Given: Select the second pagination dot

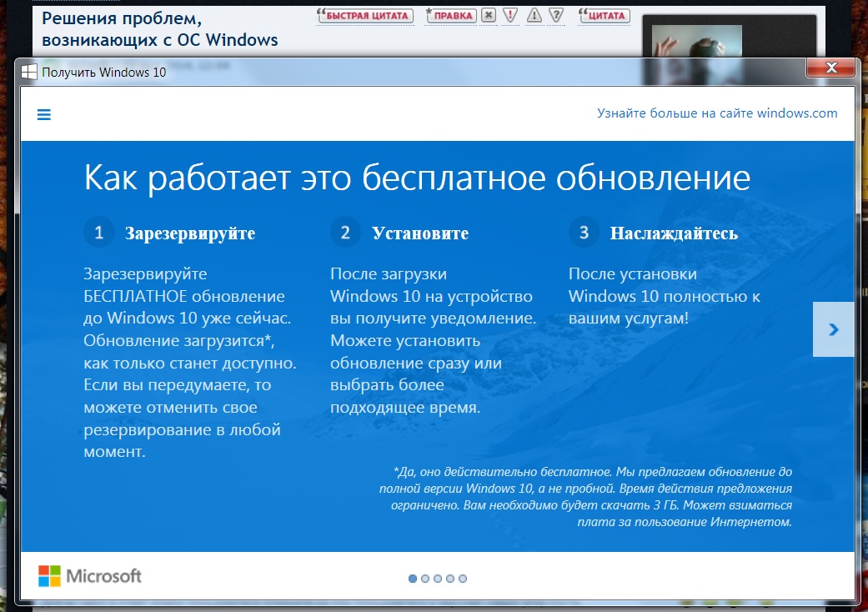Looking at the screenshot, I should pos(425,578).
